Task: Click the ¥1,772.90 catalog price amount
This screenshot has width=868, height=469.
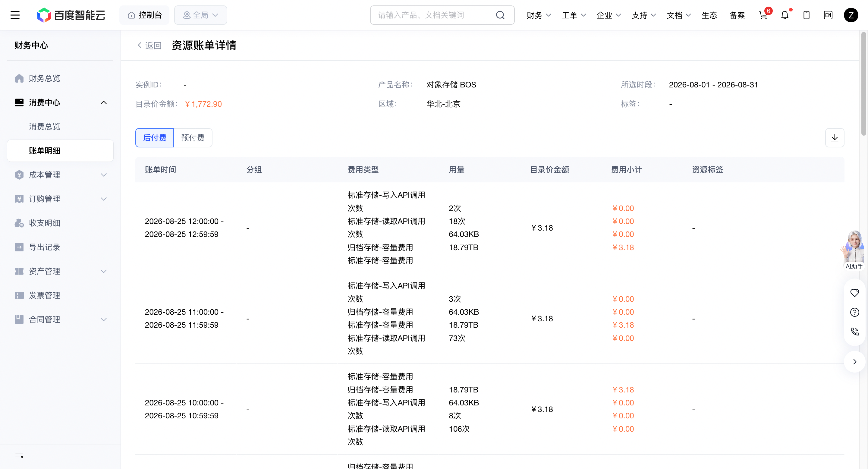Action: (x=203, y=104)
